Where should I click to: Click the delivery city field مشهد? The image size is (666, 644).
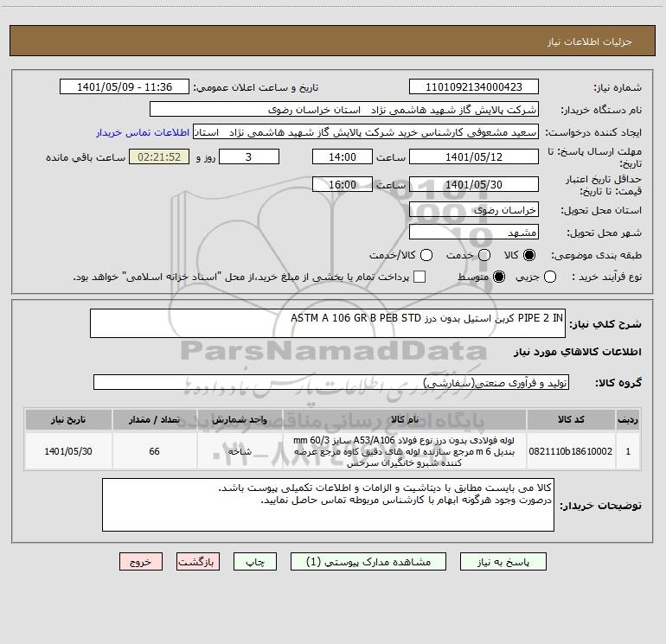[x=474, y=233]
